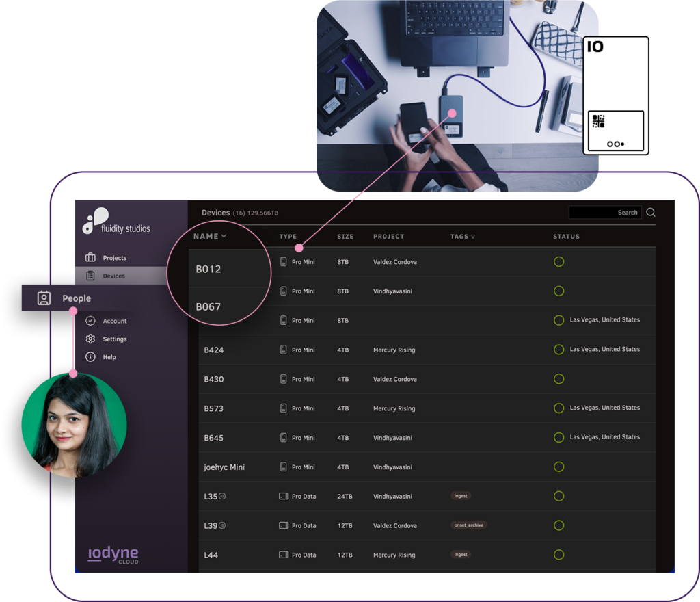The image size is (700, 602).
Task: Open Settings in the sidebar
Action: pos(115,339)
